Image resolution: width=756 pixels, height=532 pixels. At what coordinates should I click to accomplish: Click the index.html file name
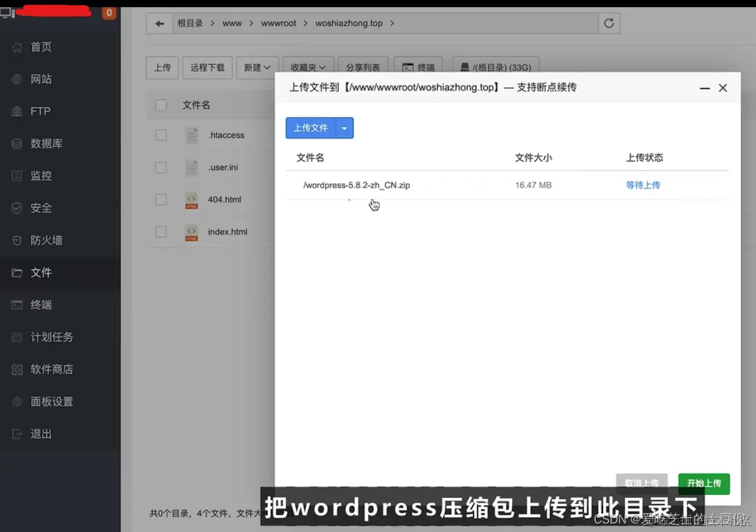coord(228,232)
